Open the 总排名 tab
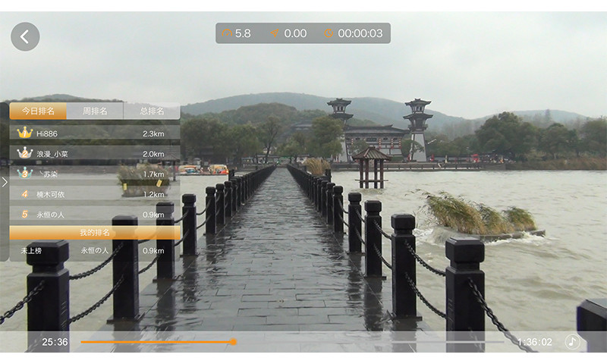 pyautogui.click(x=151, y=111)
